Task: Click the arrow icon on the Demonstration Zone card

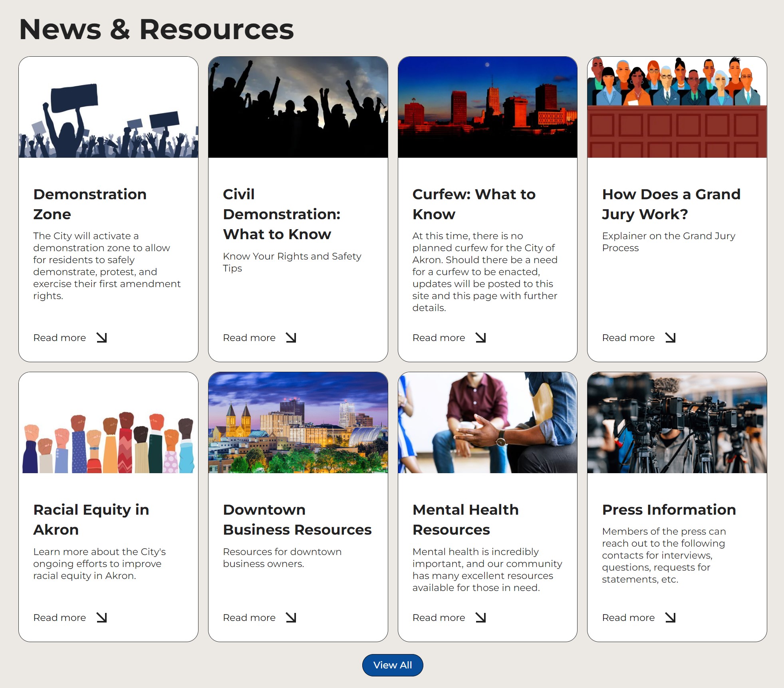Action: pos(102,338)
